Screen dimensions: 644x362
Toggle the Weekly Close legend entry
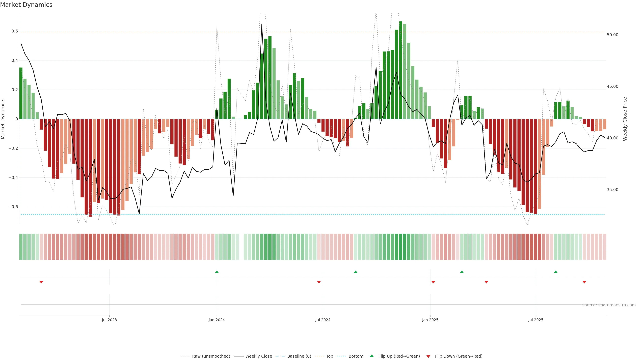click(258, 356)
